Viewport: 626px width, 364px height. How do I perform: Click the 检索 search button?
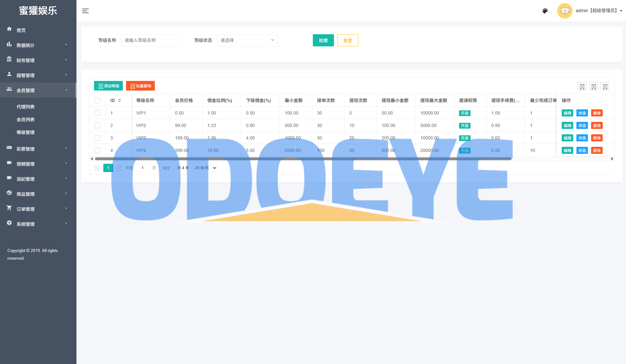[323, 41]
